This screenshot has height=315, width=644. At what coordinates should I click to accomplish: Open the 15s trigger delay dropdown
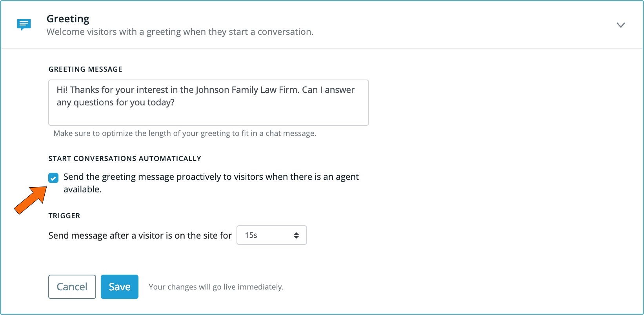[272, 235]
